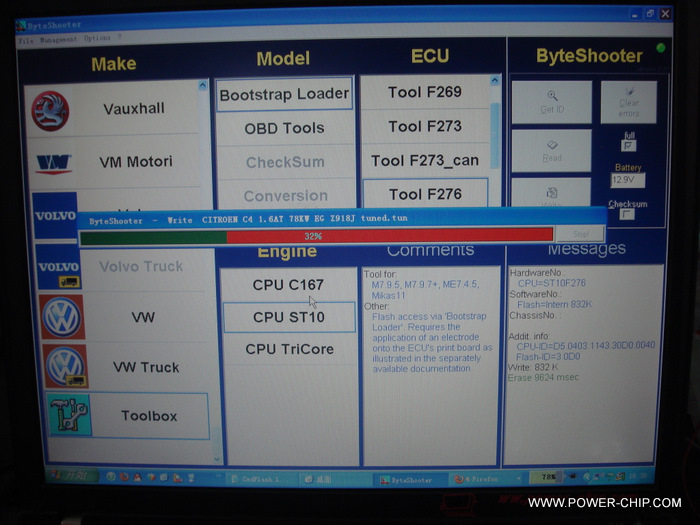Viewport: 700px width, 525px height.
Task: Open the Toolbox tools icon
Action: [69, 415]
